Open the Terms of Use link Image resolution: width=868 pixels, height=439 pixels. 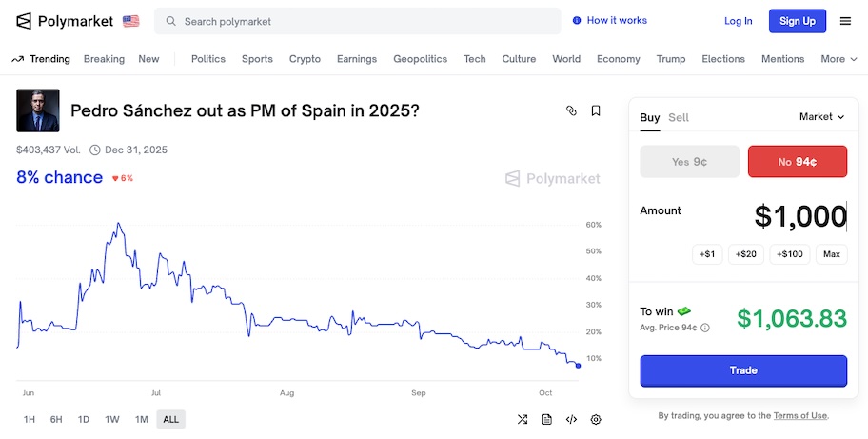coord(799,415)
